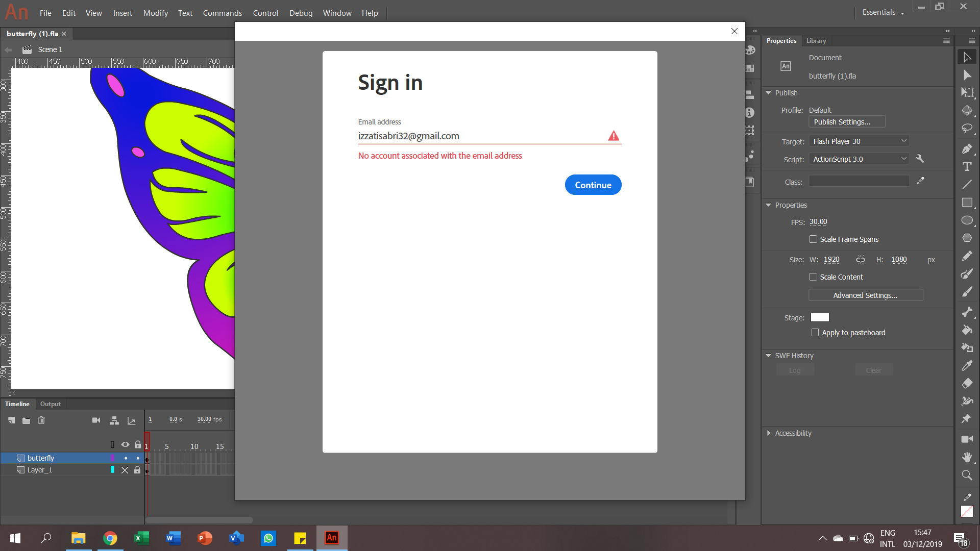Select the Selection tool
The image size is (980, 551).
tap(967, 57)
